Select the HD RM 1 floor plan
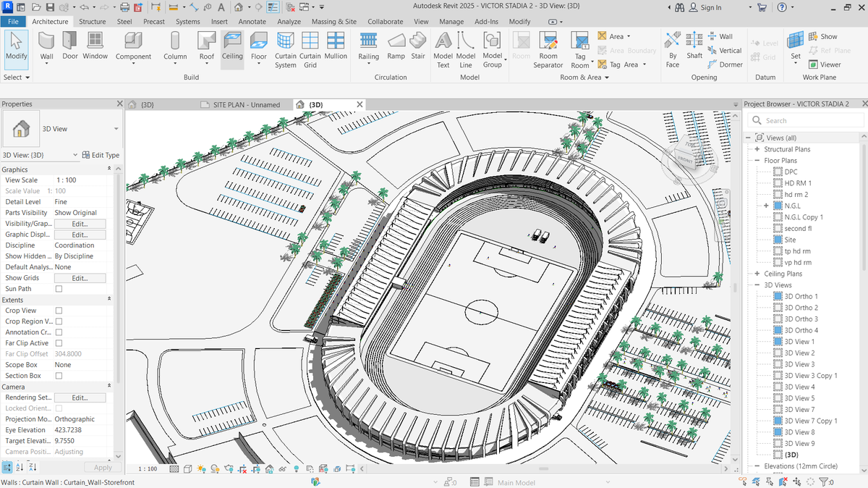 coord(798,183)
